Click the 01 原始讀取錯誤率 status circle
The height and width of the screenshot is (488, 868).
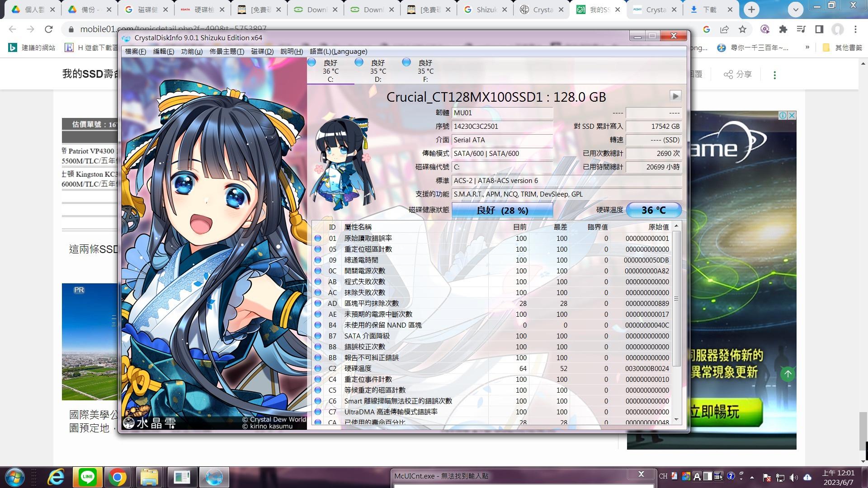click(x=318, y=238)
